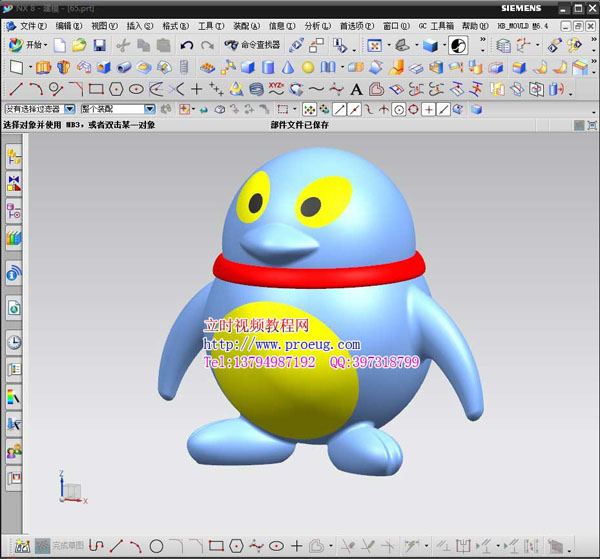
Task: Choose the Hole feature icon
Action: pyautogui.click(x=103, y=68)
